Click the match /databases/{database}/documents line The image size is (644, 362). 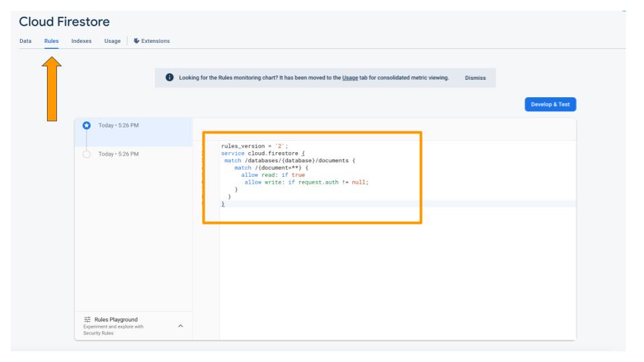[290, 160]
